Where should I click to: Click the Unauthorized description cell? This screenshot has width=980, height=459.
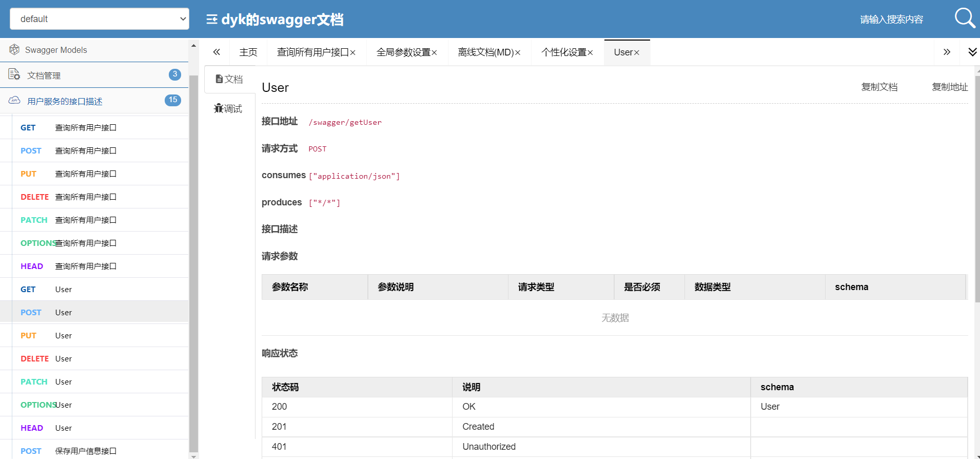tap(601, 447)
